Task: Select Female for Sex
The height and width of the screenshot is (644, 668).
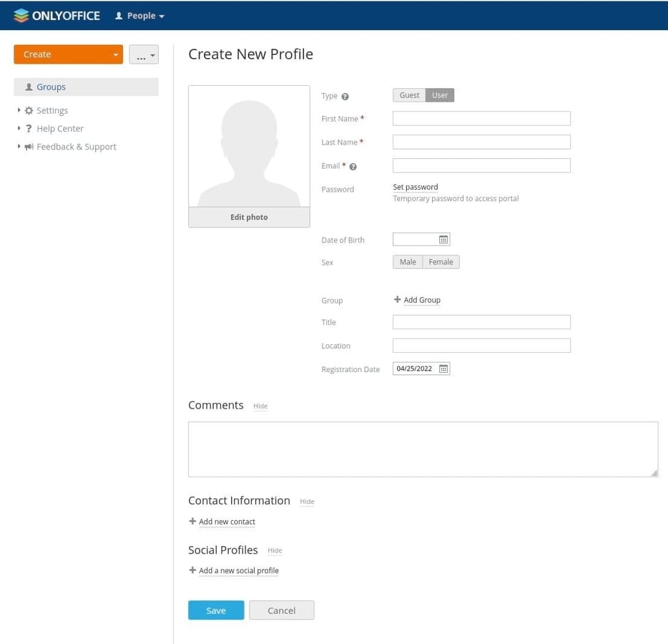Action: [441, 261]
